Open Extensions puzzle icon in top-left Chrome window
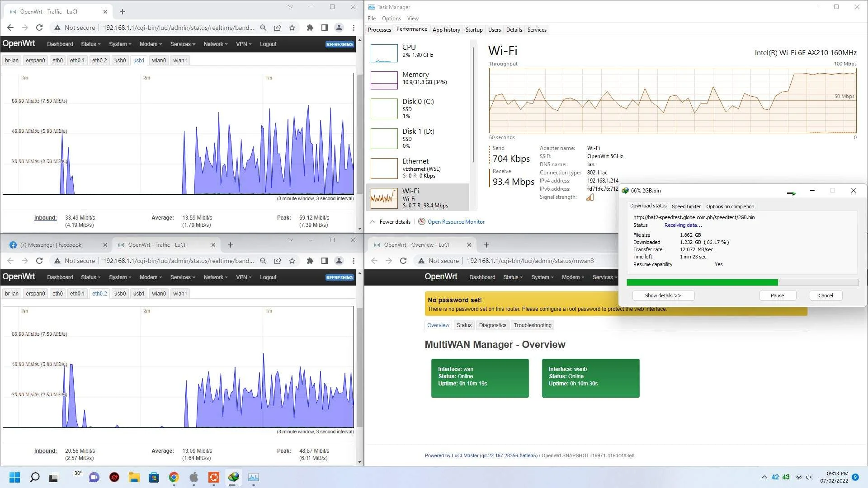 click(310, 28)
